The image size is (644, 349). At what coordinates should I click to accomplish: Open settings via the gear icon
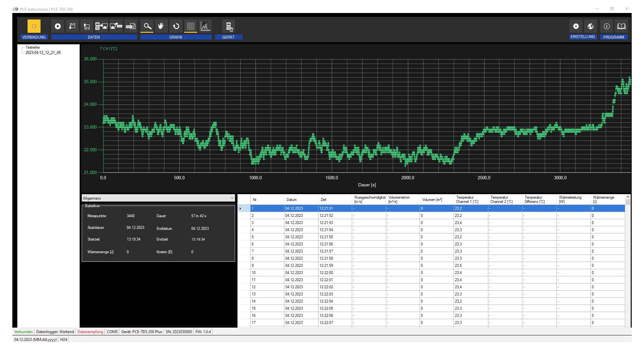click(576, 26)
